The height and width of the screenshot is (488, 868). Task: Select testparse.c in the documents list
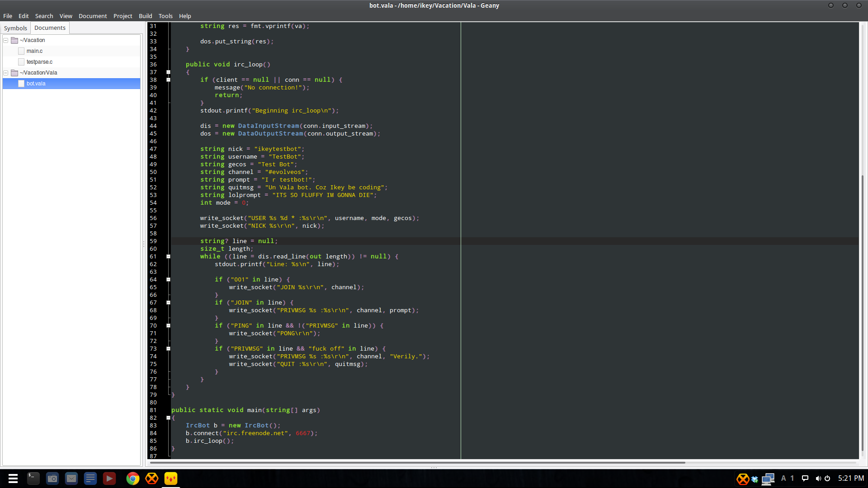click(x=71, y=62)
